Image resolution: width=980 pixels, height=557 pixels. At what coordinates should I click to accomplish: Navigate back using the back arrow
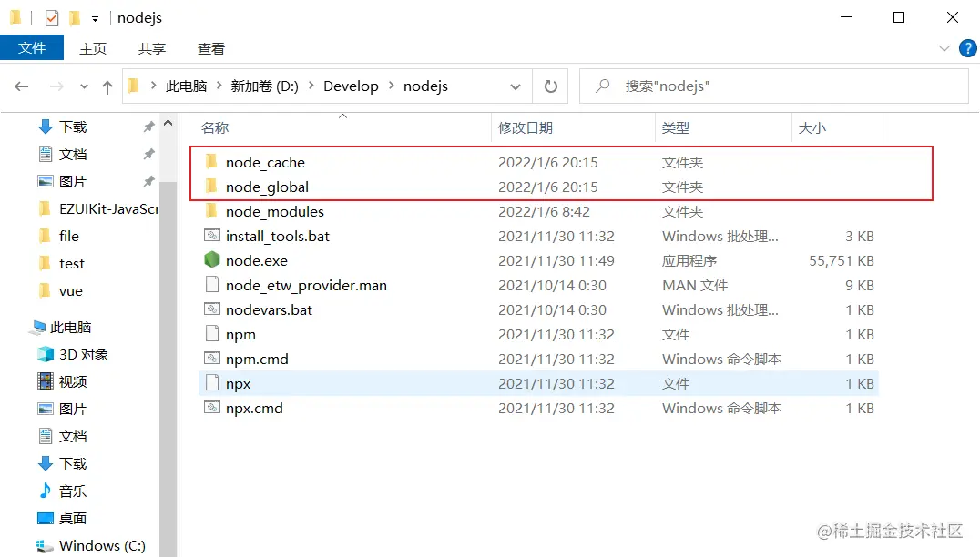tap(20, 86)
